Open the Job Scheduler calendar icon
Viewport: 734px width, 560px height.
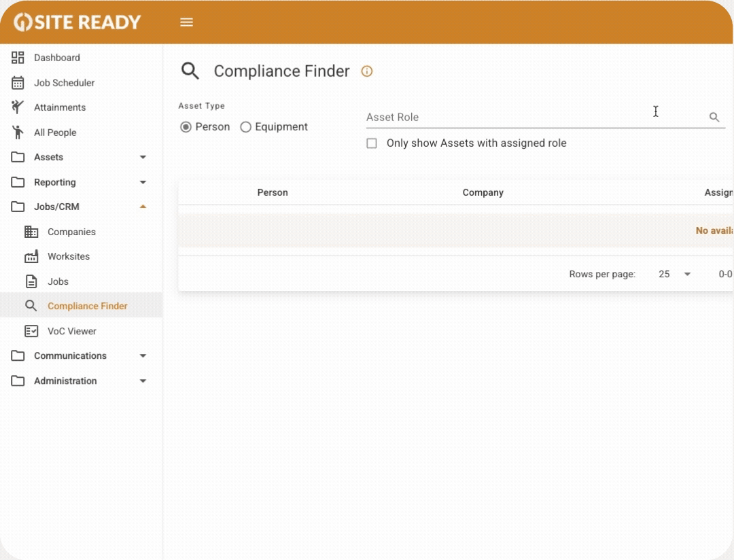coord(18,82)
